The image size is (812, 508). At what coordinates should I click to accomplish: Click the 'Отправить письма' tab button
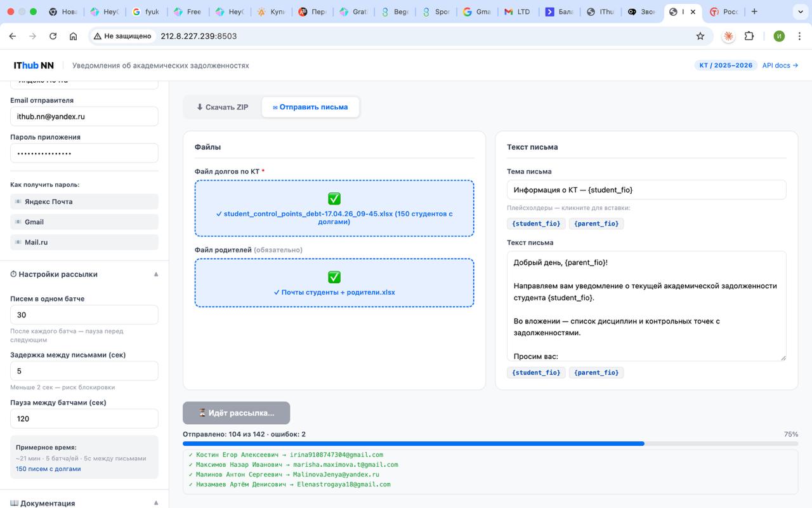[310, 107]
